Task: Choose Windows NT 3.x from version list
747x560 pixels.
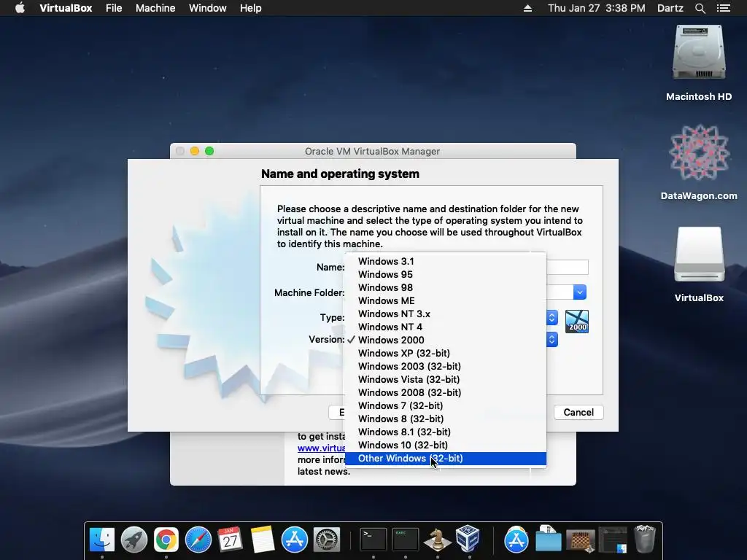Action: 446,314
